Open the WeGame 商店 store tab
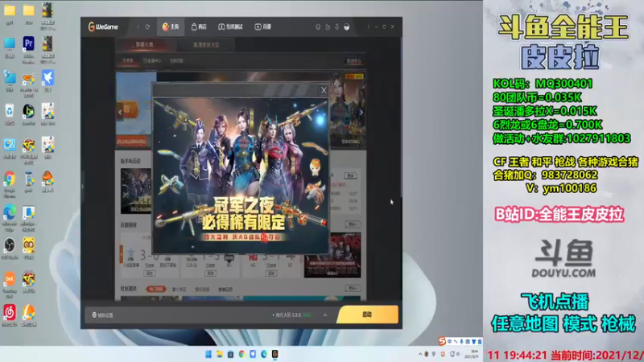Screen dimensions: 644x362 click(199, 27)
